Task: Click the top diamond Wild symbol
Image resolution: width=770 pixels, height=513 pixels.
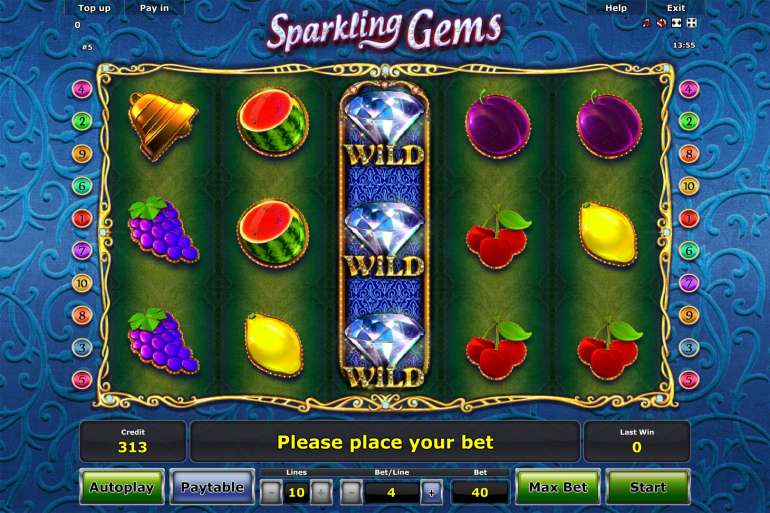Action: [384, 129]
